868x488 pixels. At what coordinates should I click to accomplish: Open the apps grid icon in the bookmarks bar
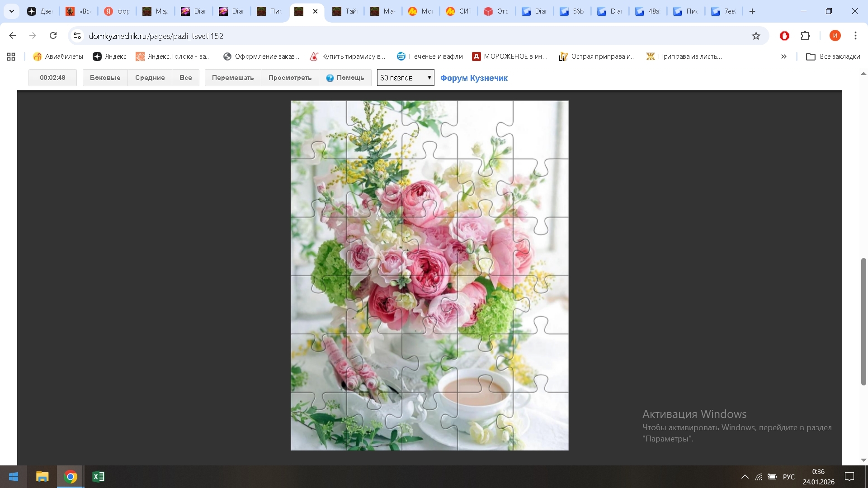click(11, 56)
